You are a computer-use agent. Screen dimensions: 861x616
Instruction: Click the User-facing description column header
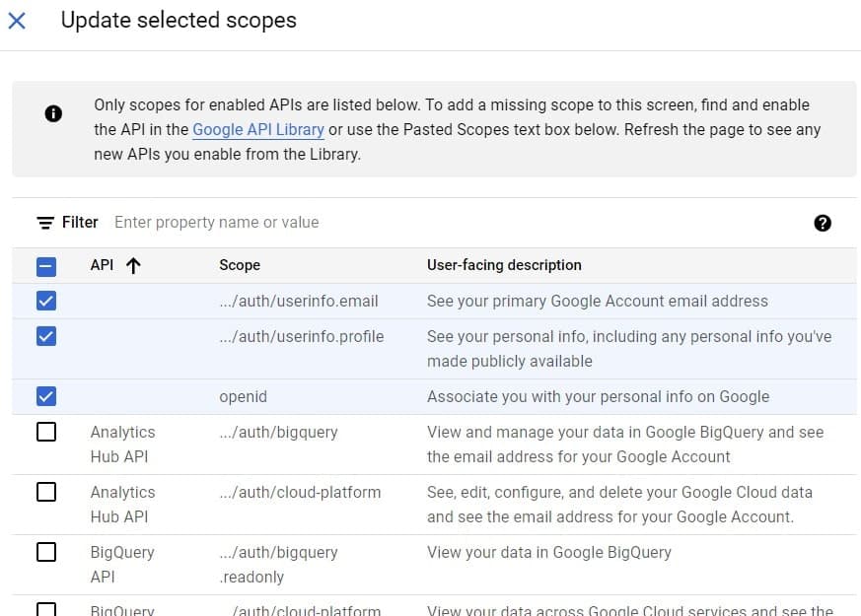pyautogui.click(x=504, y=264)
